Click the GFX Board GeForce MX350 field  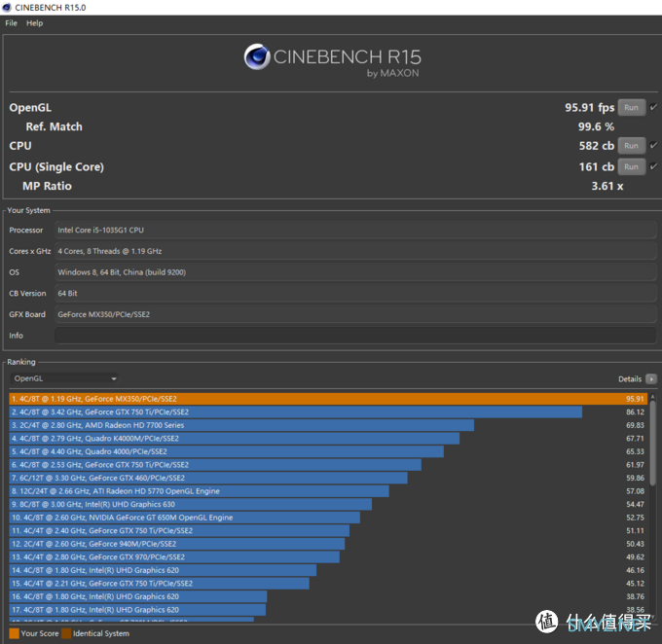click(x=355, y=314)
